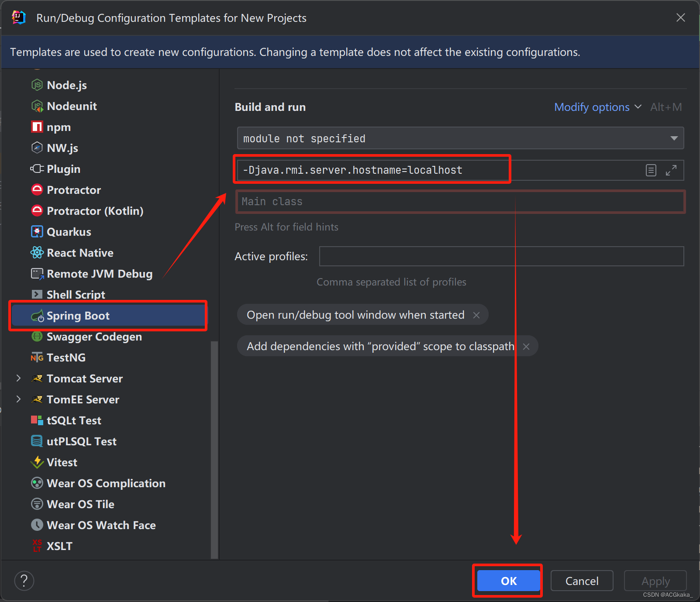Click the Remote JVM Debug icon
This screenshot has height=602, width=700.
tap(37, 274)
